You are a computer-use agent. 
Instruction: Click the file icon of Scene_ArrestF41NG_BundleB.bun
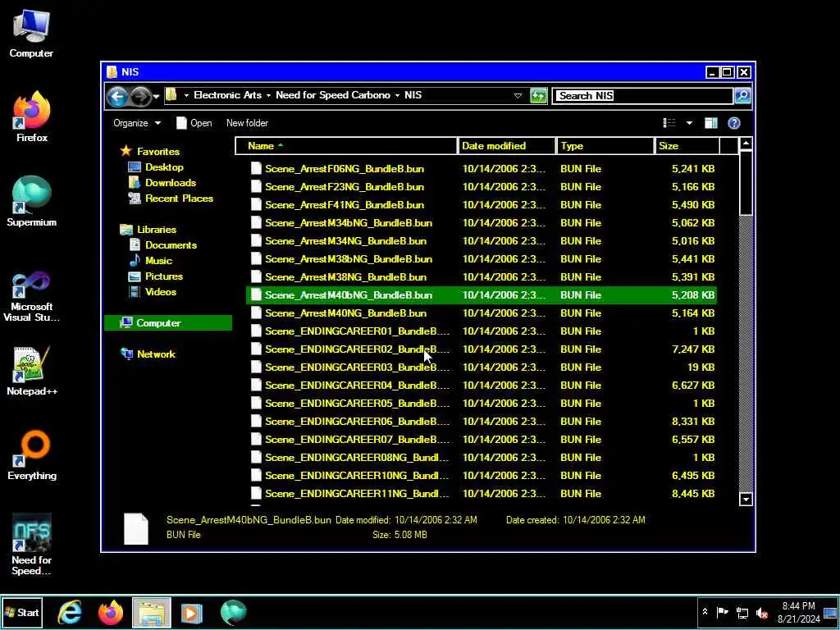pos(256,204)
